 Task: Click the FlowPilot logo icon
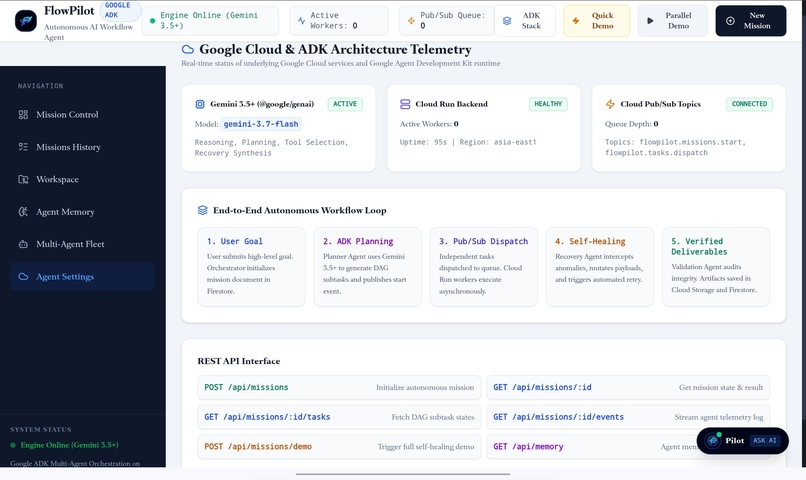pyautogui.click(x=26, y=21)
